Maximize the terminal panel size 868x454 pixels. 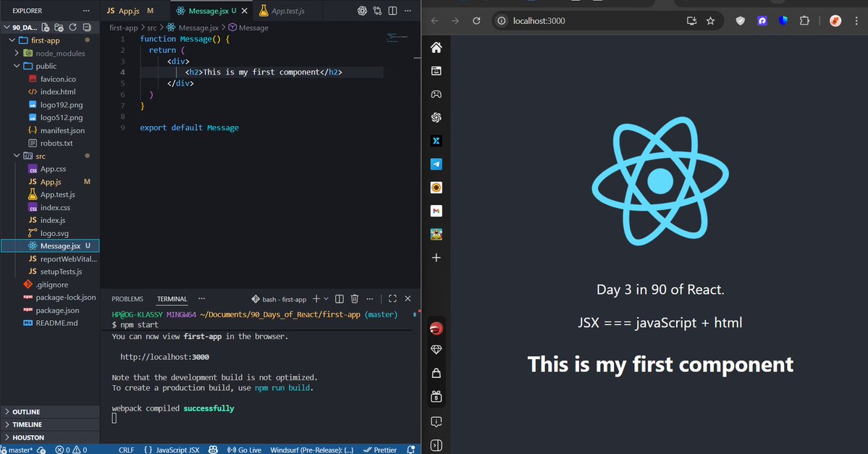point(392,298)
